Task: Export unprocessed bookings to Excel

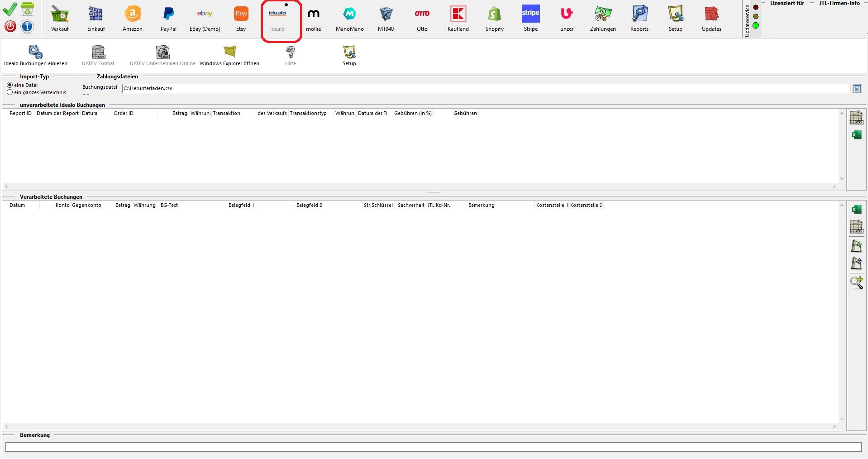Action: tap(856, 135)
